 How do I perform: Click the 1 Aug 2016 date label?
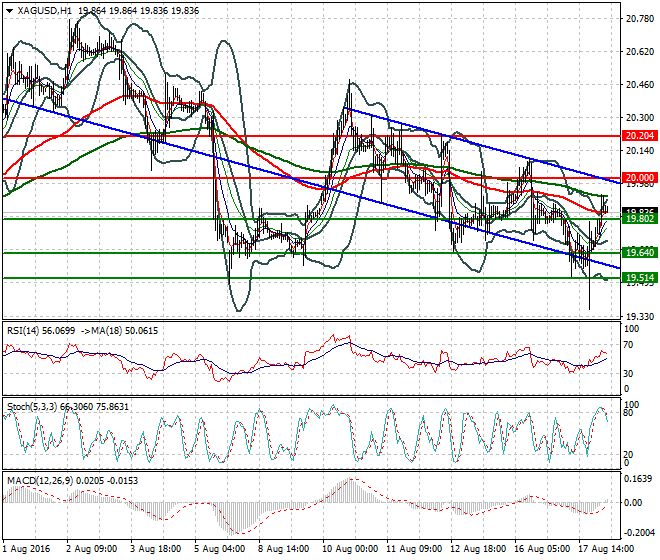click(x=28, y=549)
